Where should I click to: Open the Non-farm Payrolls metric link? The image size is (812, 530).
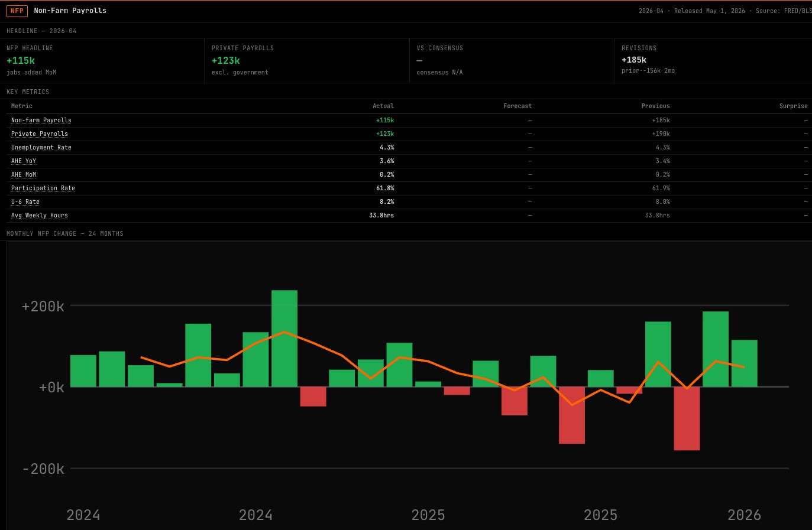[x=41, y=120]
